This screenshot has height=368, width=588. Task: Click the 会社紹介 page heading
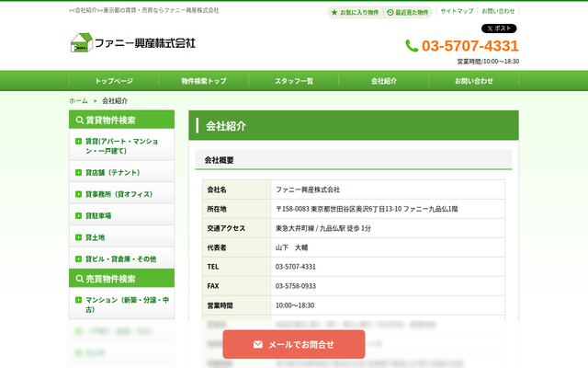pyautogui.click(x=226, y=126)
